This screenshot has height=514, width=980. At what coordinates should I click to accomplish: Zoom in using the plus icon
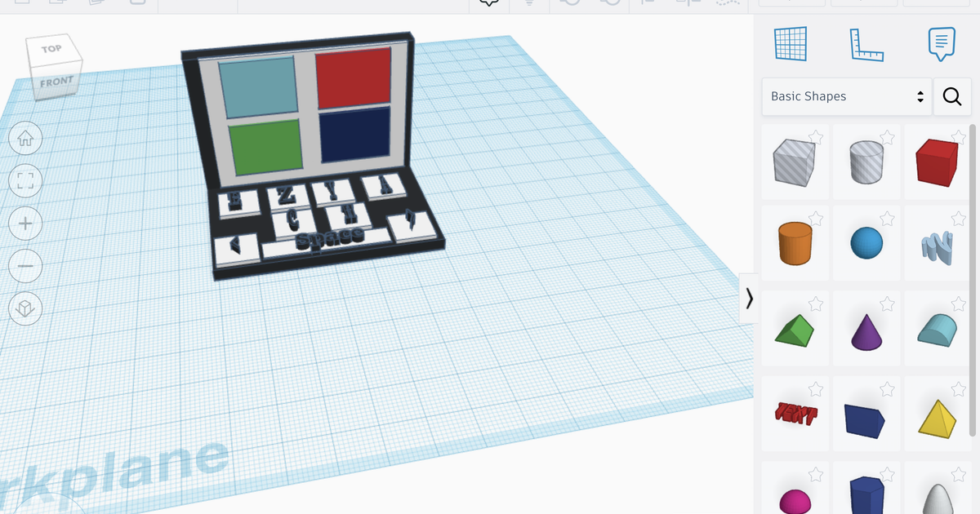pos(25,224)
